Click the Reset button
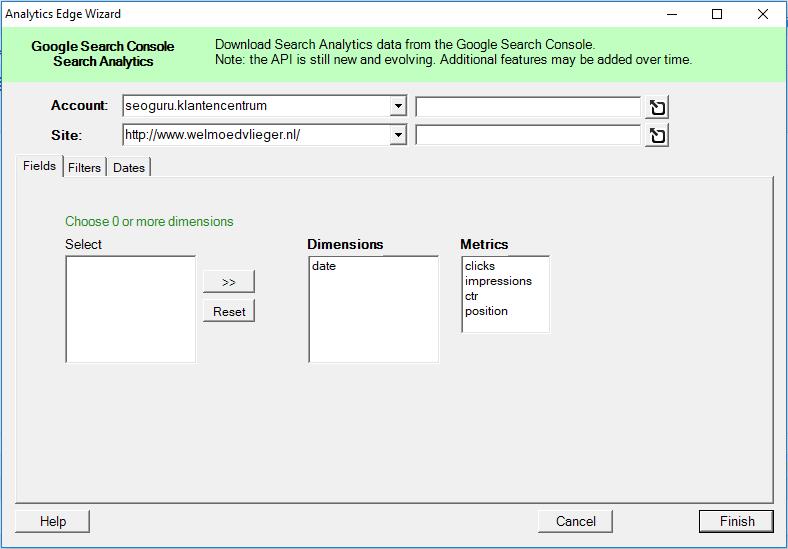788x549 pixels. click(229, 311)
